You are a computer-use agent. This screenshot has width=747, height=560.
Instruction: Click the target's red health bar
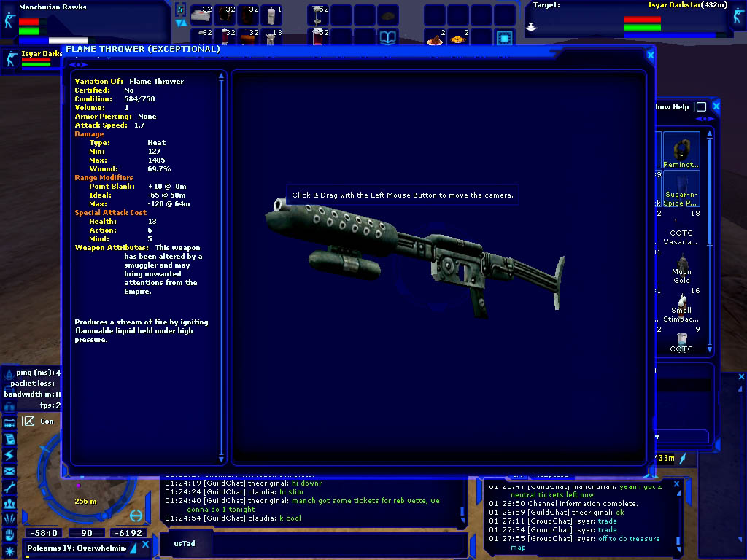(642, 20)
